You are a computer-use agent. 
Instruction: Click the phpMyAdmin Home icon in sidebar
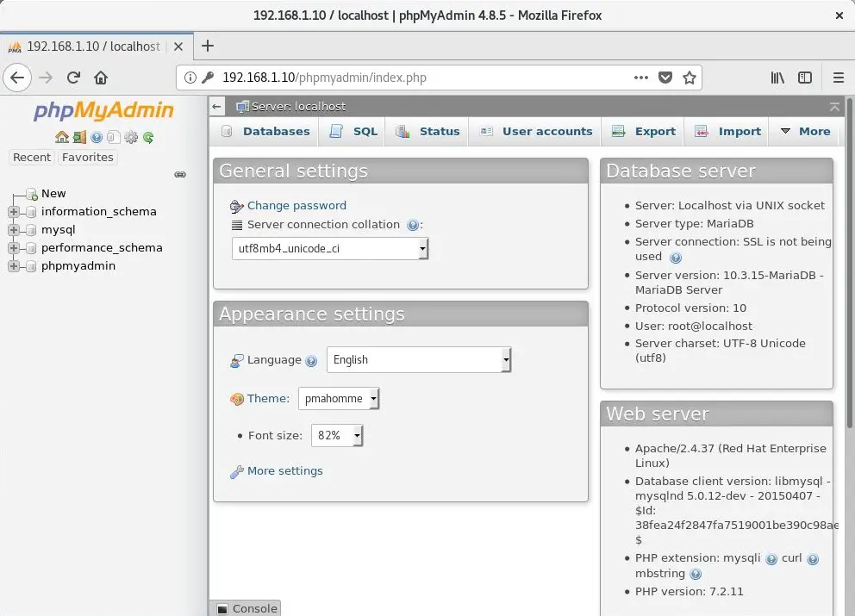point(61,137)
